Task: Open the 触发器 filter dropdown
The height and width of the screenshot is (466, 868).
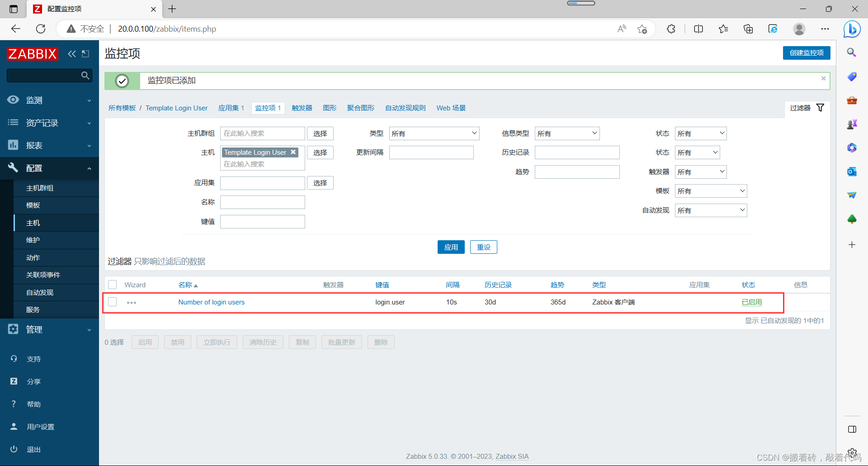Action: [x=700, y=172]
